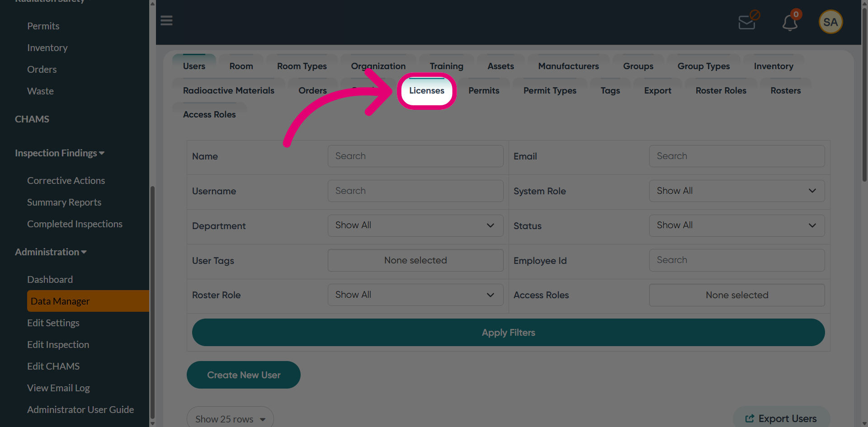Open View Email Log in the sidebar
Image resolution: width=868 pixels, height=427 pixels.
point(58,388)
